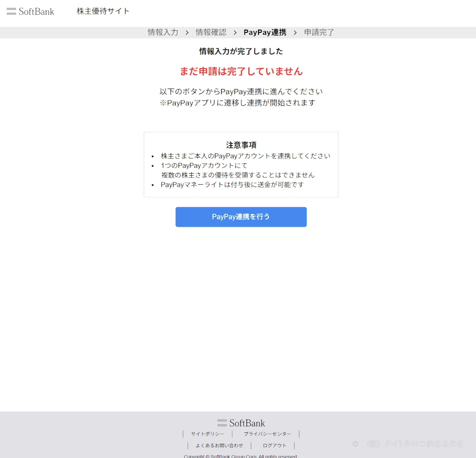Click the ログアウト footer link

275,446
